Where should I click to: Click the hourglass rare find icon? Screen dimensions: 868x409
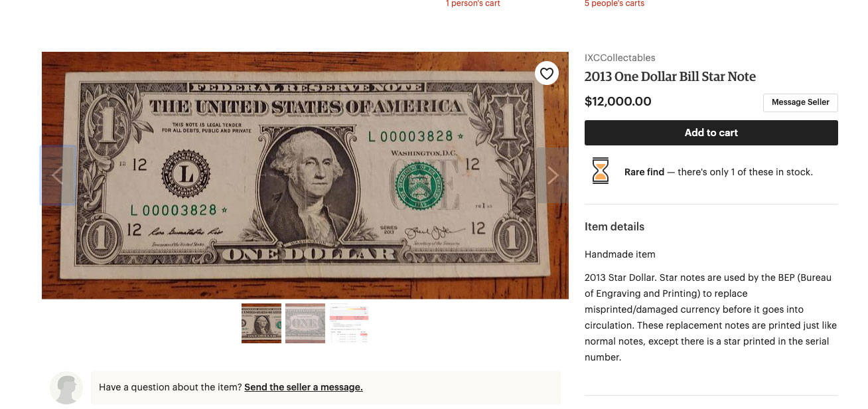click(600, 171)
